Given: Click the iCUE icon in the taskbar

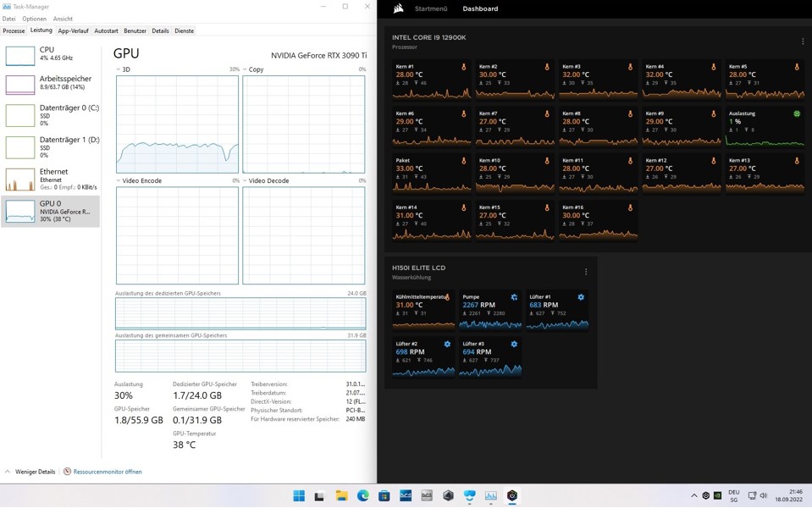Looking at the screenshot, I should 511,495.
